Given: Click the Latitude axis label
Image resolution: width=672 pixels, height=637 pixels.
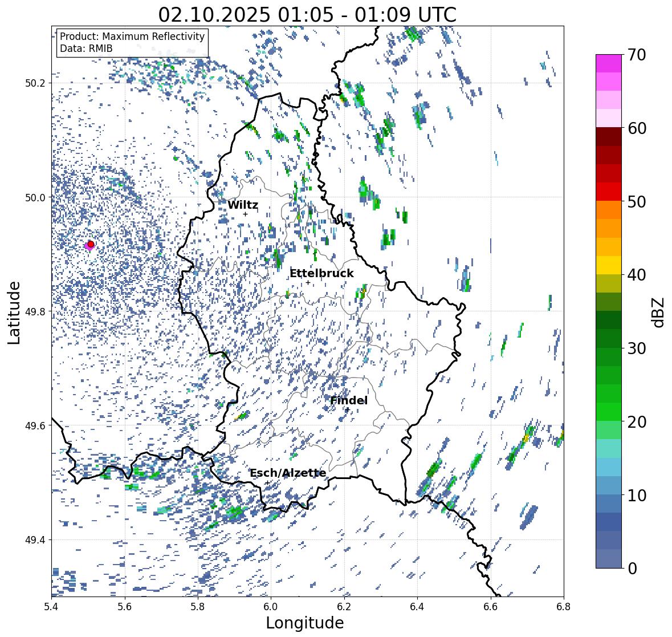Looking at the screenshot, I should (x=14, y=313).
